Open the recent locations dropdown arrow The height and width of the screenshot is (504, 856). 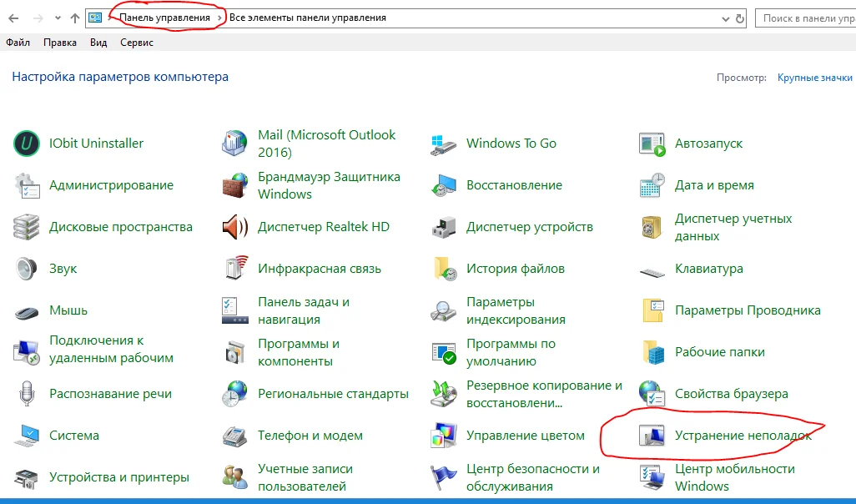58,18
